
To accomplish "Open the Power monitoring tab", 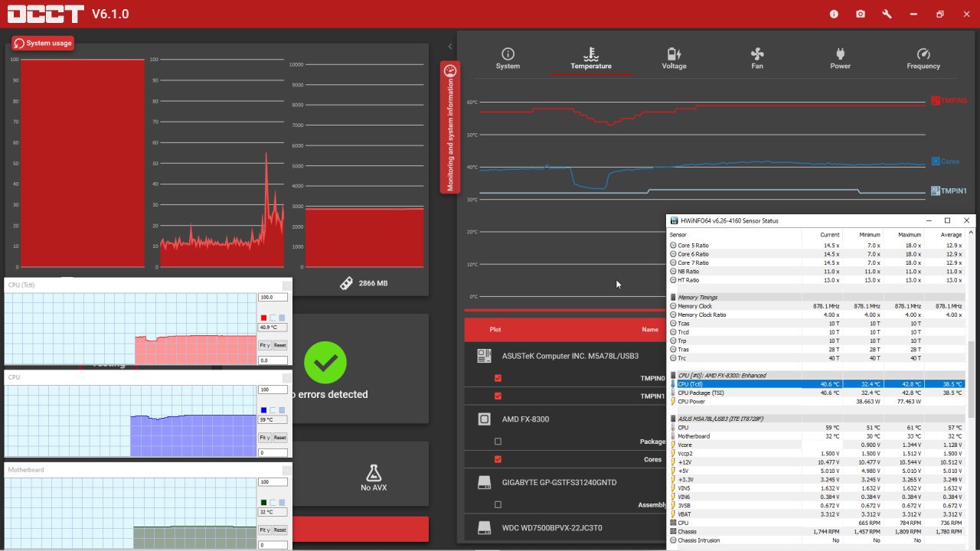I will coord(840,59).
